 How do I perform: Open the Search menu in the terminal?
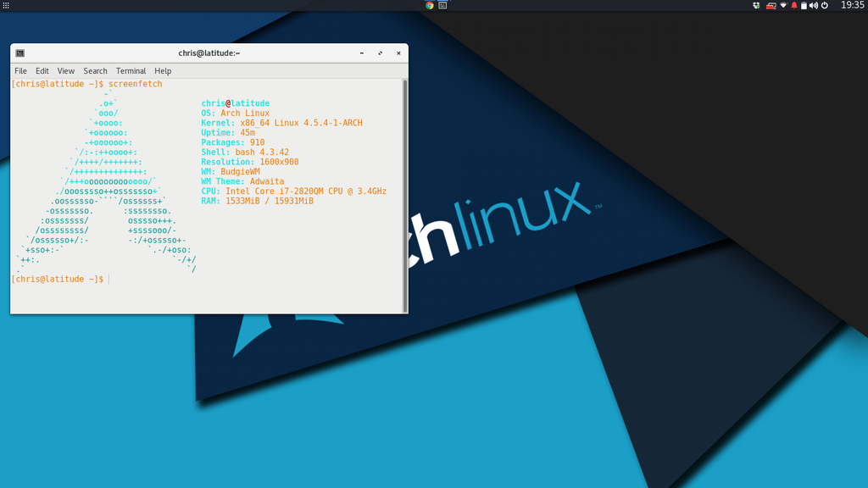(95, 71)
